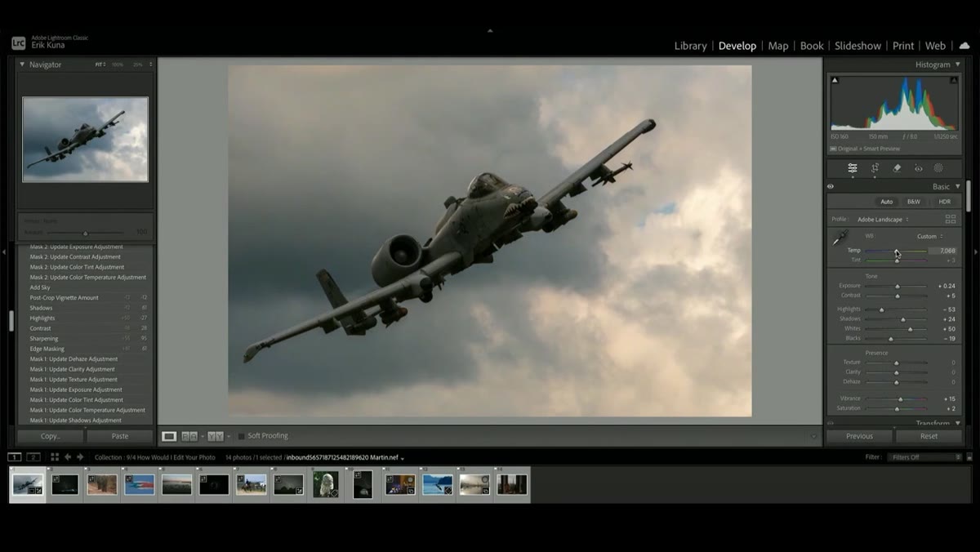Enable the Soft Proofing checkbox
The height and width of the screenshot is (552, 980).
[241, 436]
